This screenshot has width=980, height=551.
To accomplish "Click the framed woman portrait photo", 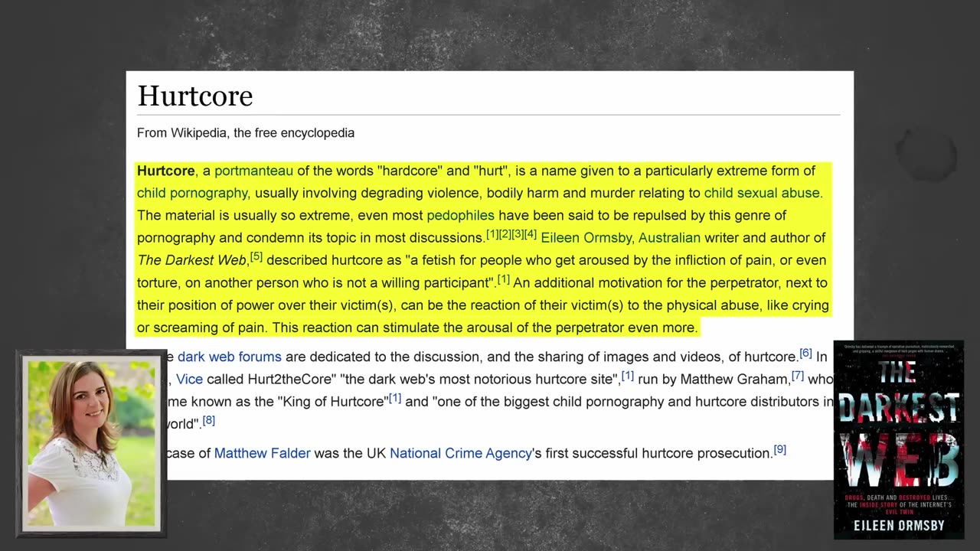I will [91, 444].
